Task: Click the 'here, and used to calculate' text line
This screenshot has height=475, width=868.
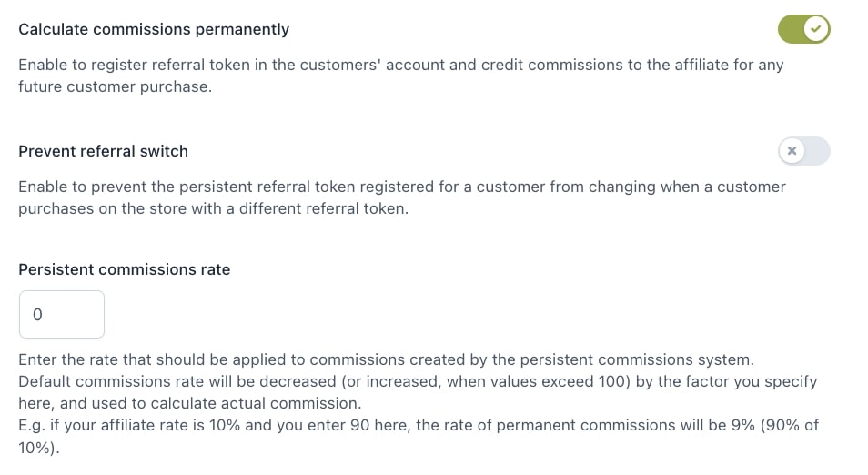Action: [190, 404]
